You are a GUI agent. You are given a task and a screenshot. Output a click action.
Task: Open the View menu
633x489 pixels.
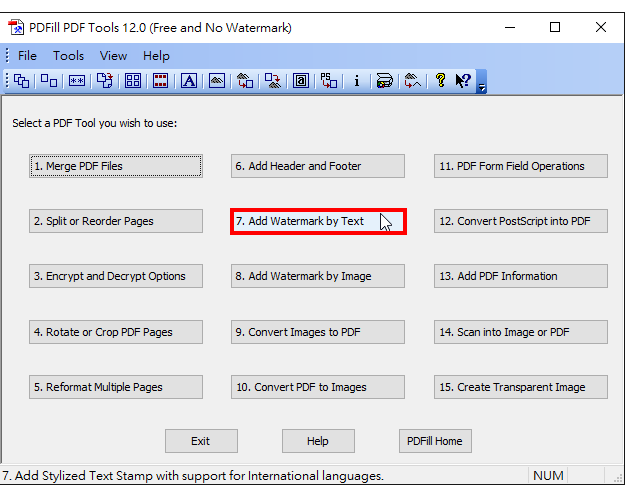coord(113,56)
